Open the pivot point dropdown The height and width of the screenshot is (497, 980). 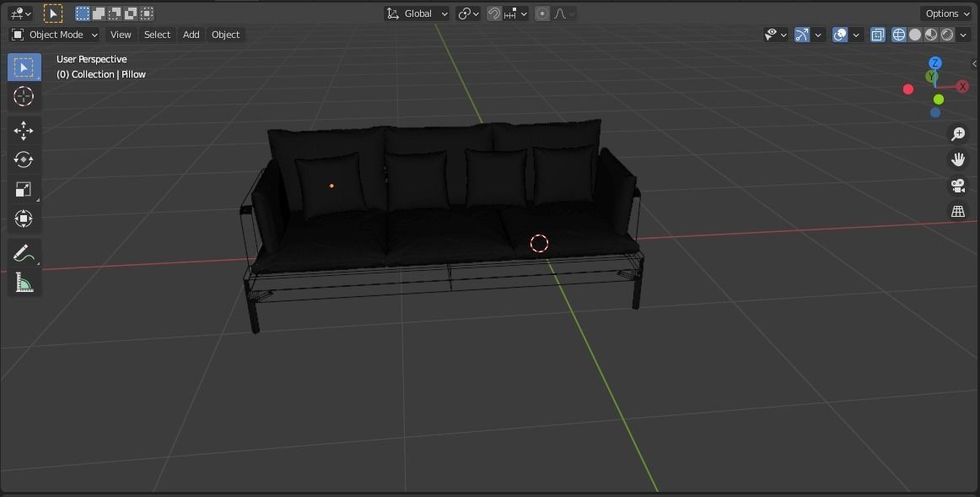click(468, 14)
